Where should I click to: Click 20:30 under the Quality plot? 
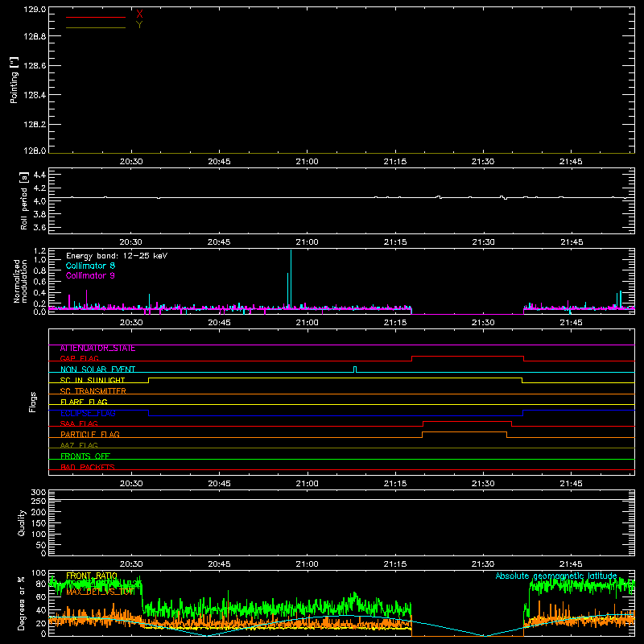coord(131,564)
